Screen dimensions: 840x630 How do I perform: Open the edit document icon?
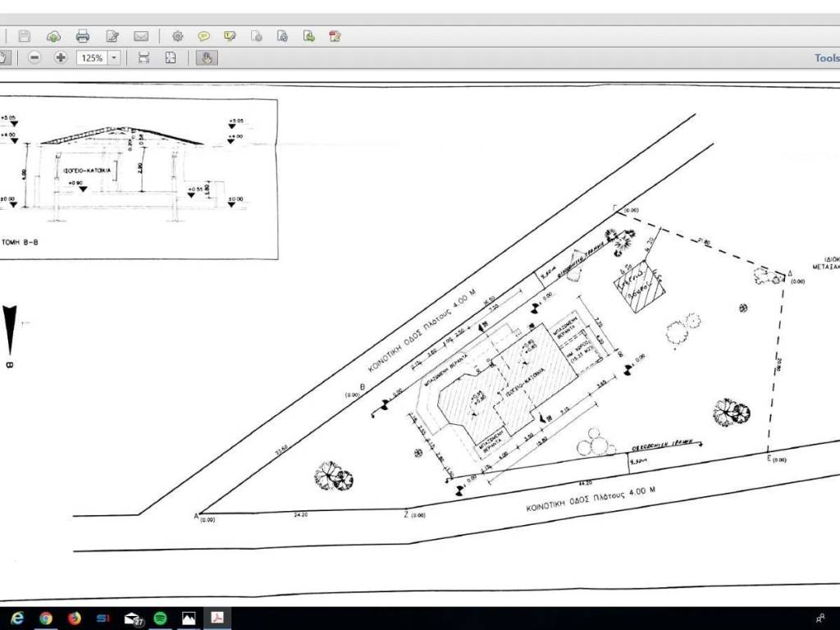[112, 36]
